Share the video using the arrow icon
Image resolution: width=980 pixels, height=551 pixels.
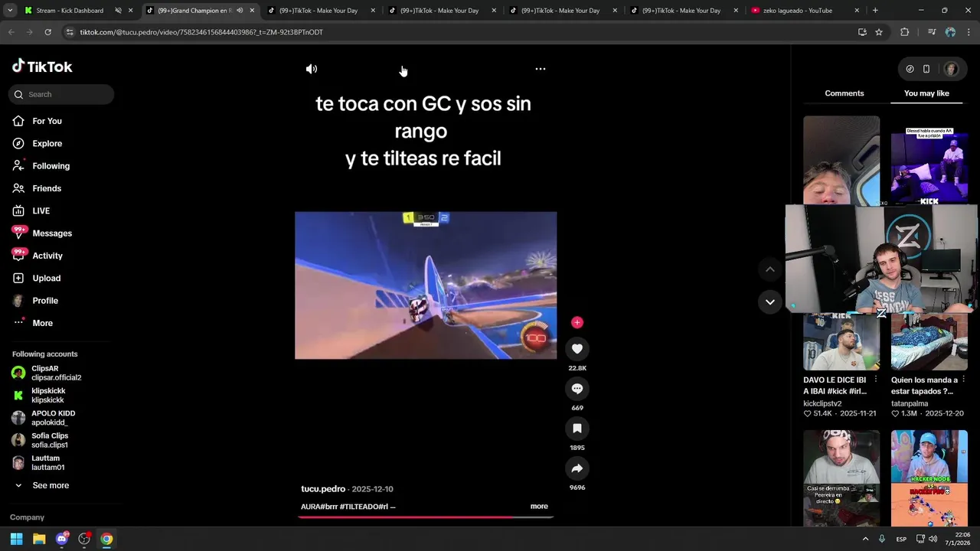coord(577,468)
